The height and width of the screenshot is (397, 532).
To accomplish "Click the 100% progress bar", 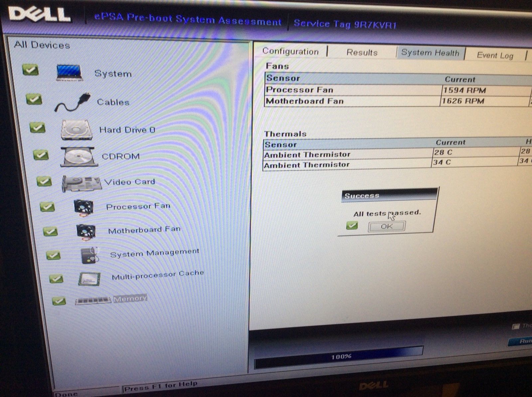I will pos(338,357).
